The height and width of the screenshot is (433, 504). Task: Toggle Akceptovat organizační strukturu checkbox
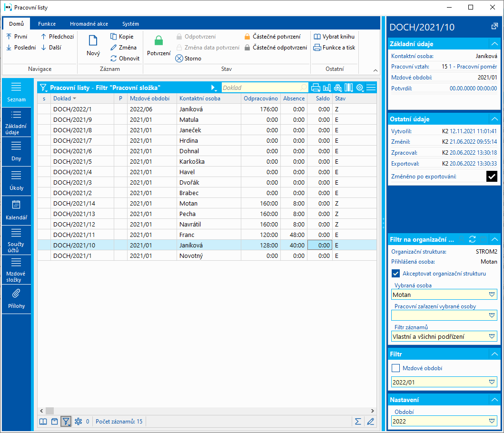pos(395,274)
